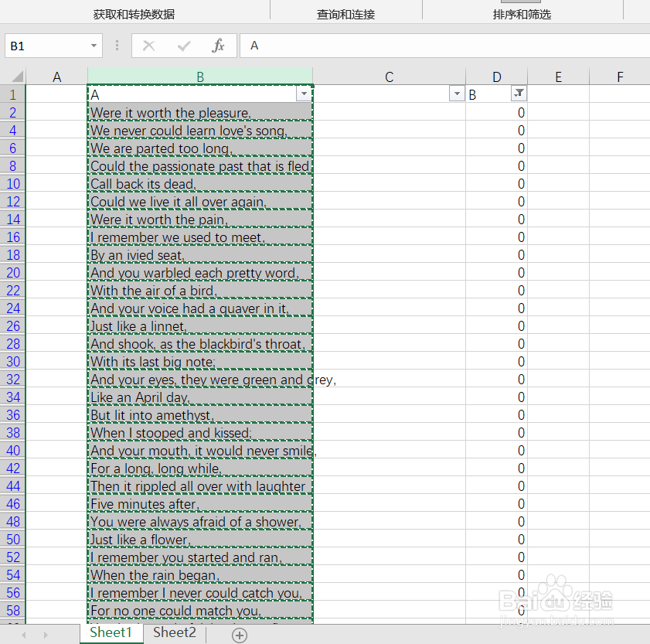Image resolution: width=650 pixels, height=644 pixels.
Task: Add a new sheet with plus icon
Action: (240, 635)
